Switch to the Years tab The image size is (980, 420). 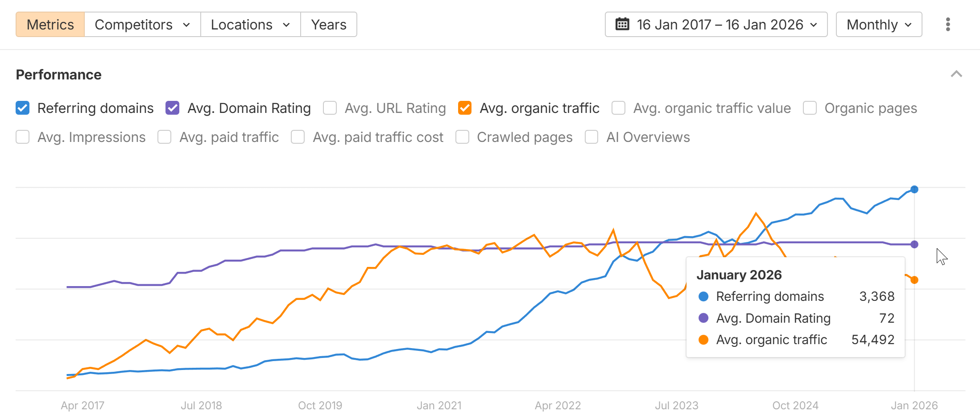[x=329, y=25]
